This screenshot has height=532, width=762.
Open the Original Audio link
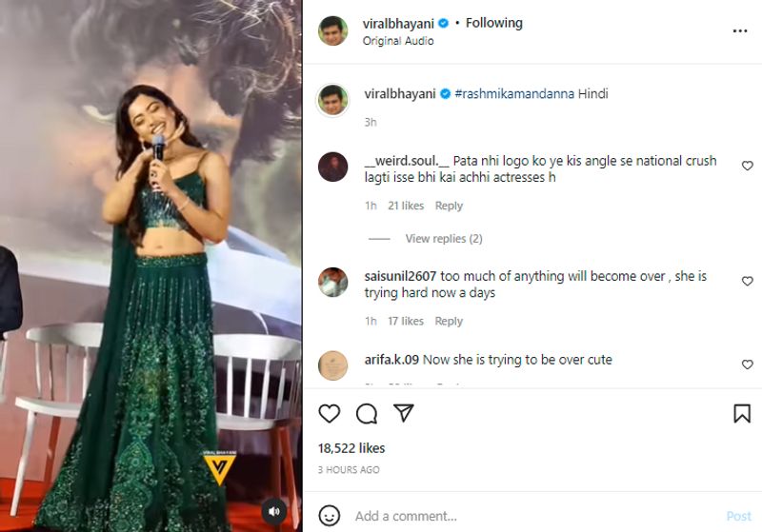pyautogui.click(x=398, y=41)
